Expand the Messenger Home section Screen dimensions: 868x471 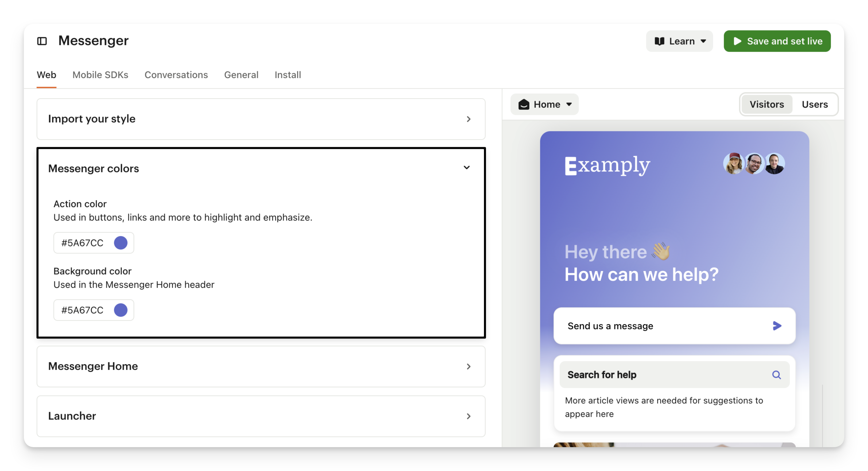click(468, 366)
